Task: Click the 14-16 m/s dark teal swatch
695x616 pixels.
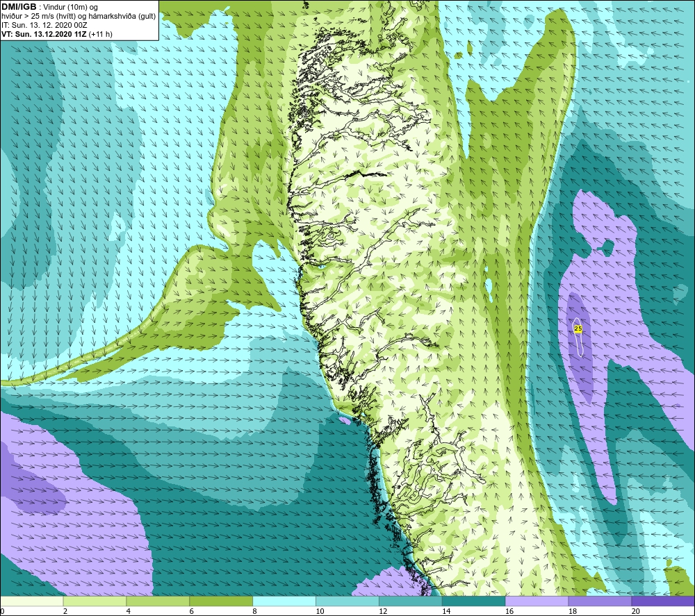Action: (474, 601)
